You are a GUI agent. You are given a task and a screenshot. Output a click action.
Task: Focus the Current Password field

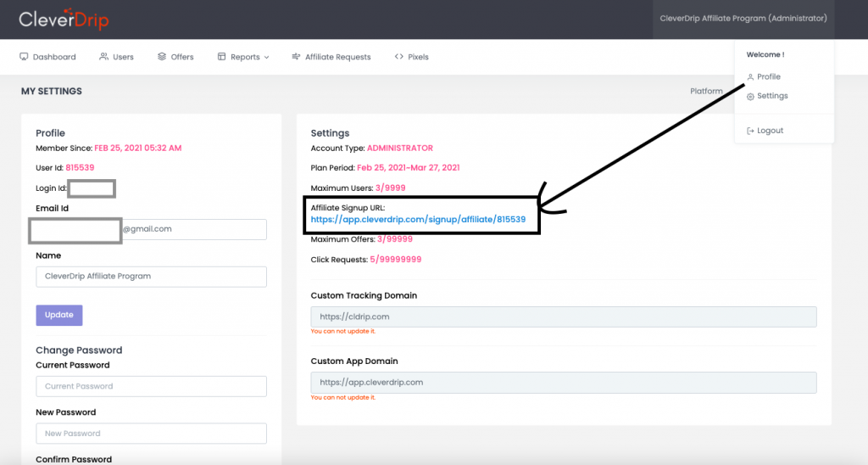point(151,386)
